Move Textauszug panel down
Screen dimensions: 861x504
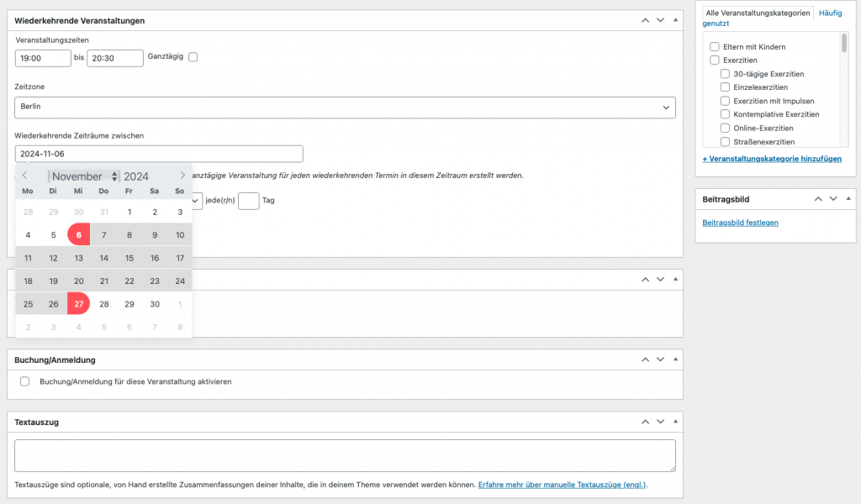point(660,422)
